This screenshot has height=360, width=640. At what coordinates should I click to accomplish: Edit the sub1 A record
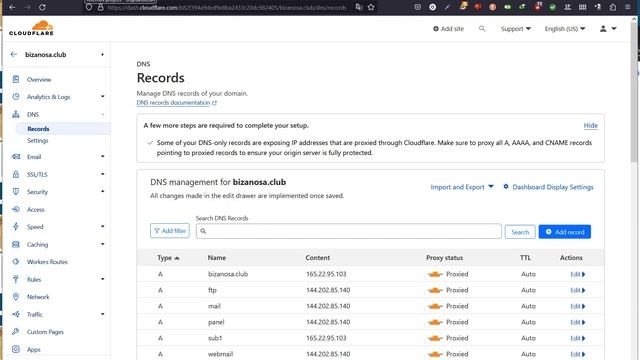(x=578, y=338)
